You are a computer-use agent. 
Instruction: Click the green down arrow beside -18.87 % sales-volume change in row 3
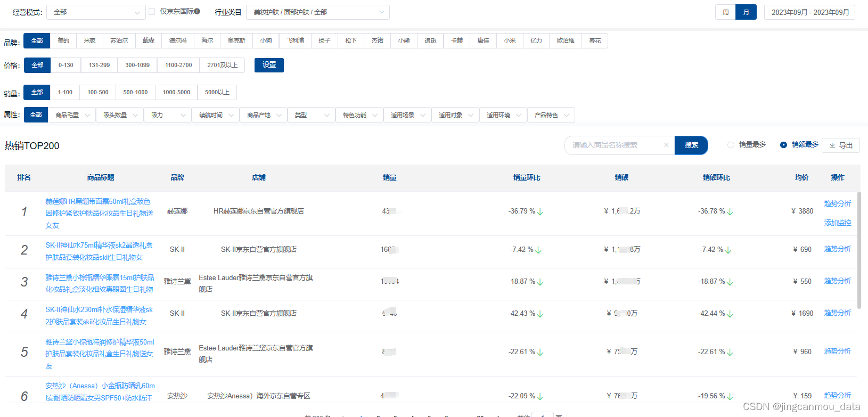click(540, 282)
